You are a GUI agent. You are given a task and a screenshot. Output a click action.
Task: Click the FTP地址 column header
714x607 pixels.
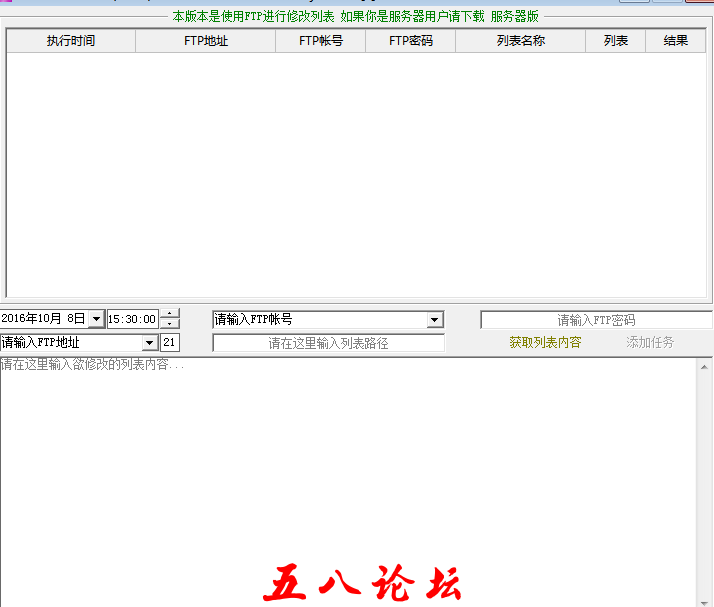205,41
